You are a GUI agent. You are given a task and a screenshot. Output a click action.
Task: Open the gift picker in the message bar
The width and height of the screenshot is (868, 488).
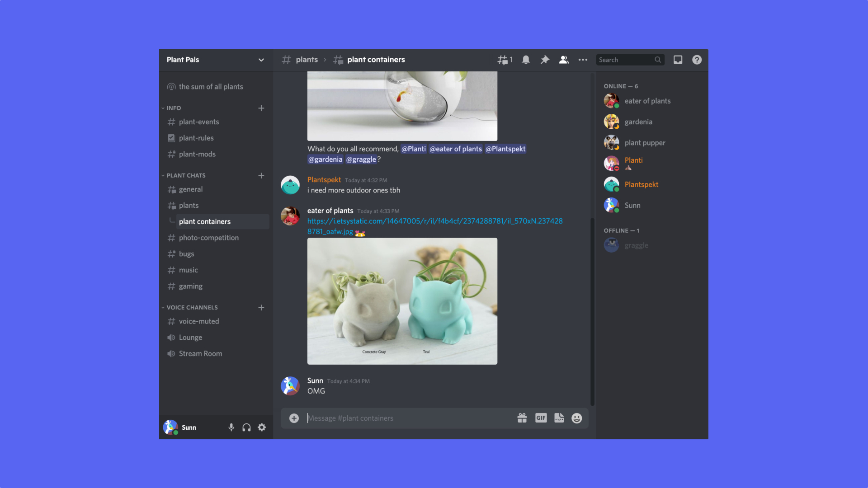(x=522, y=418)
